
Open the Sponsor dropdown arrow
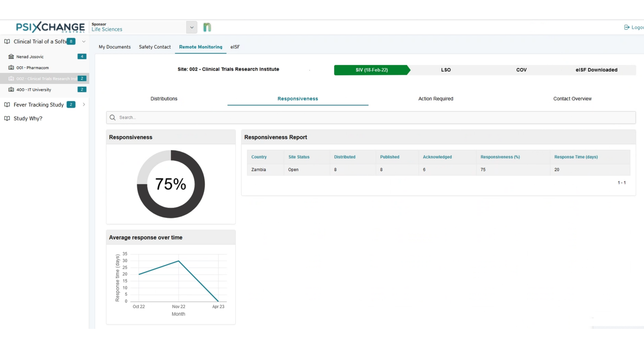coord(192,27)
